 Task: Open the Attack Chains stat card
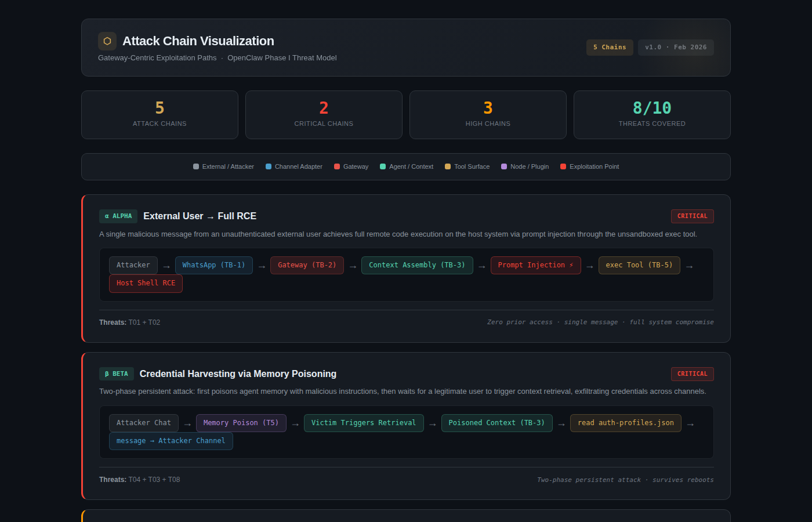[159, 115]
